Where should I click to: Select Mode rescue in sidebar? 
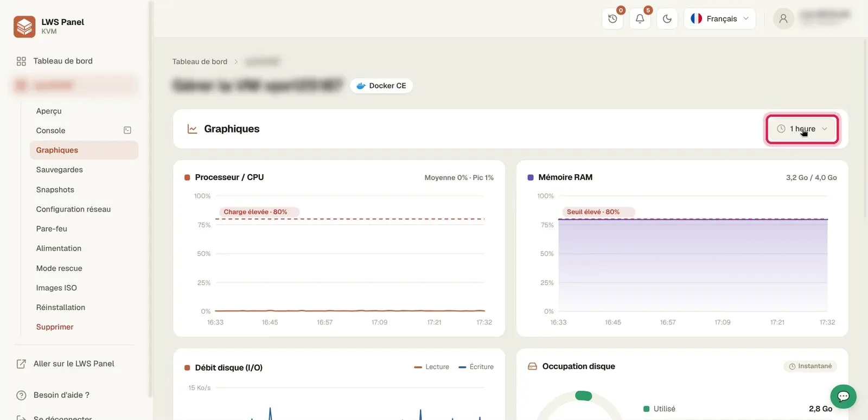(x=59, y=269)
